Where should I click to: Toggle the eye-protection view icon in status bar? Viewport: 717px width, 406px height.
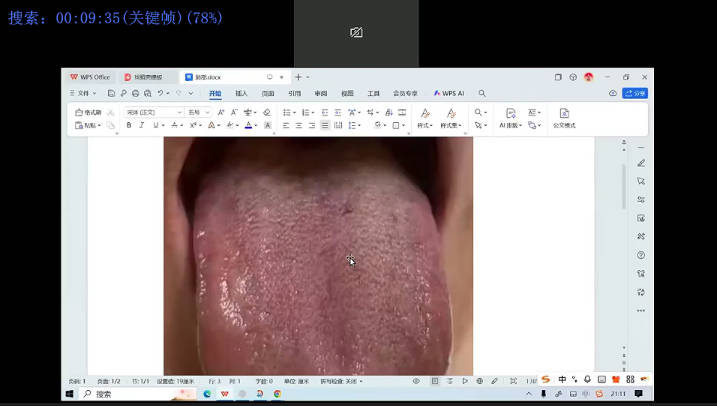[x=416, y=381]
